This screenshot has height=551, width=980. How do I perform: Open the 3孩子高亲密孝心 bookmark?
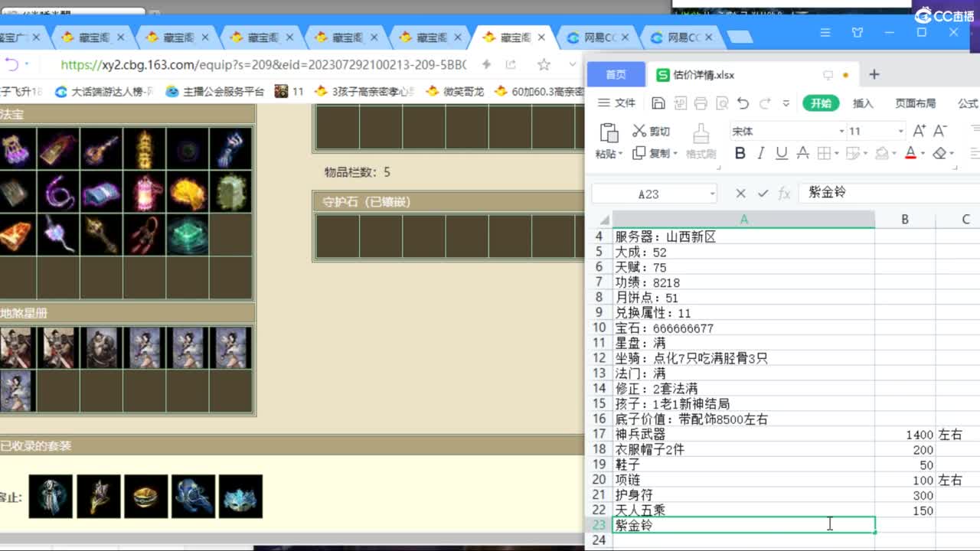[365, 91]
